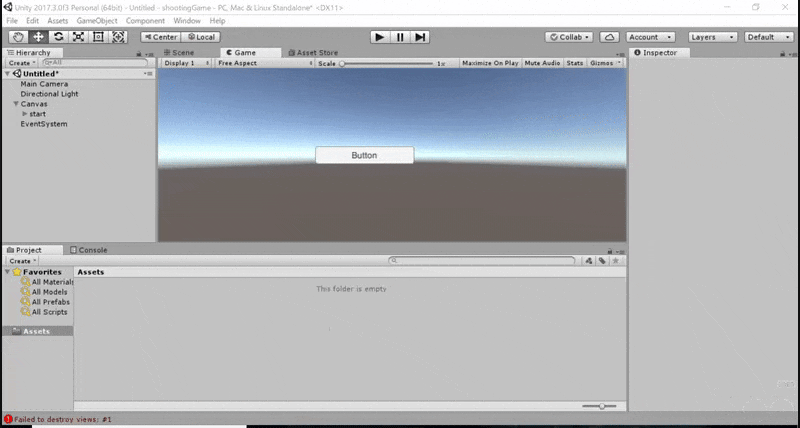
Task: Click the Pause button
Action: 400,37
